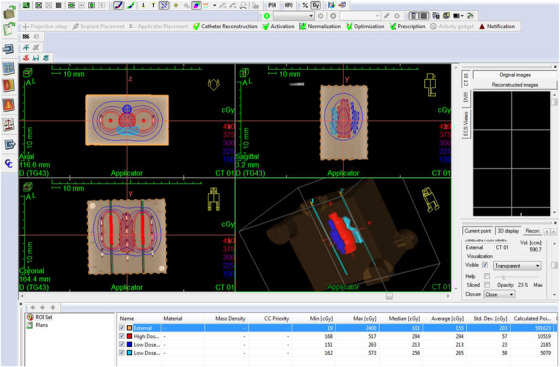Click the blue curve drawing toolbar icon

click(118, 5)
